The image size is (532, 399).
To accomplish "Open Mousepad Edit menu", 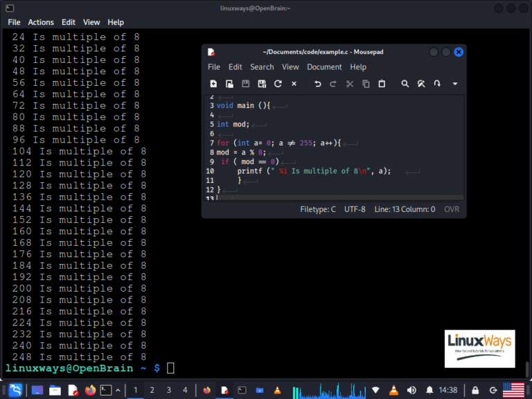I will pos(235,67).
